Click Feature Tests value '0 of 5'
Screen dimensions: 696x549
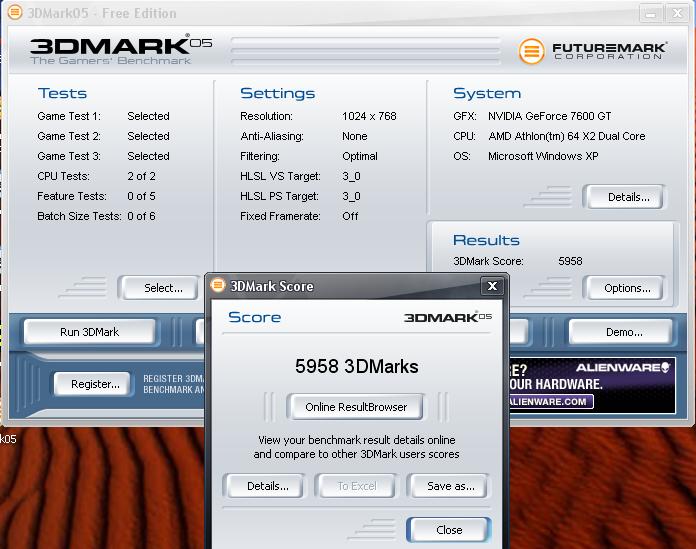coord(141,196)
